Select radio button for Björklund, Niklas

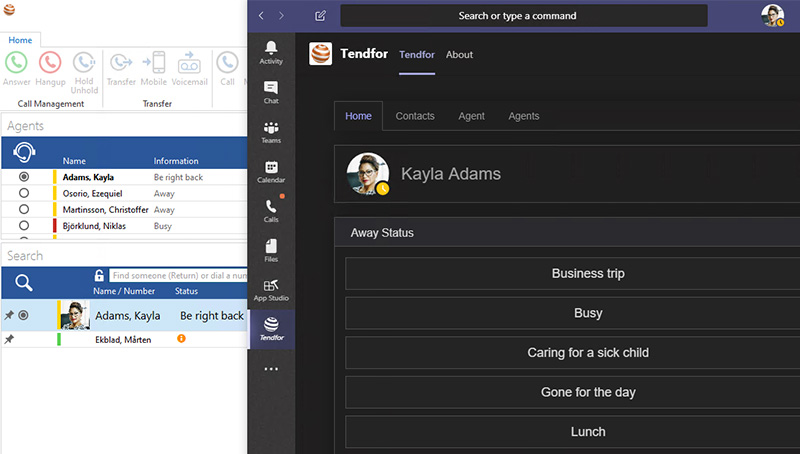tap(24, 225)
